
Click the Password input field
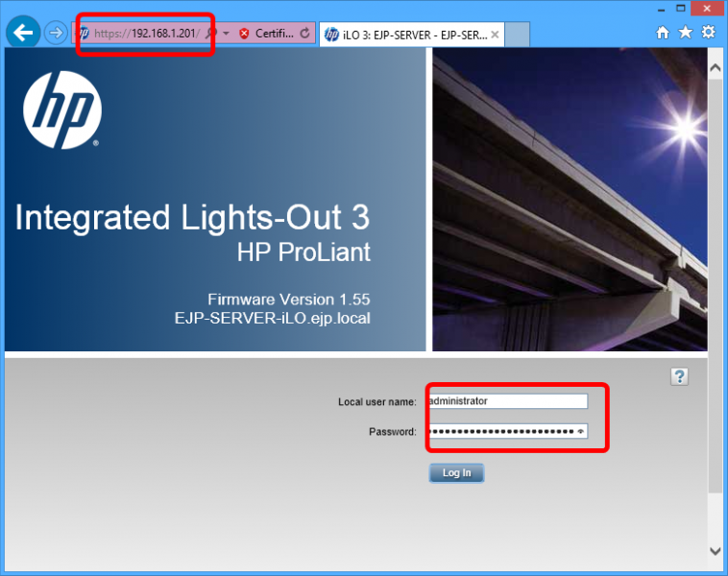[x=508, y=431]
